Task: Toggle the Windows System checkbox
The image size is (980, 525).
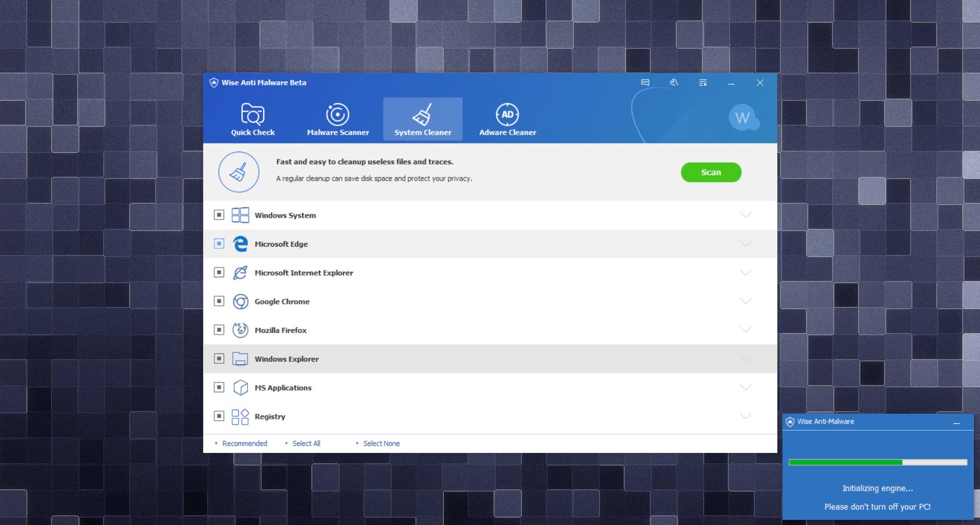Action: click(219, 215)
